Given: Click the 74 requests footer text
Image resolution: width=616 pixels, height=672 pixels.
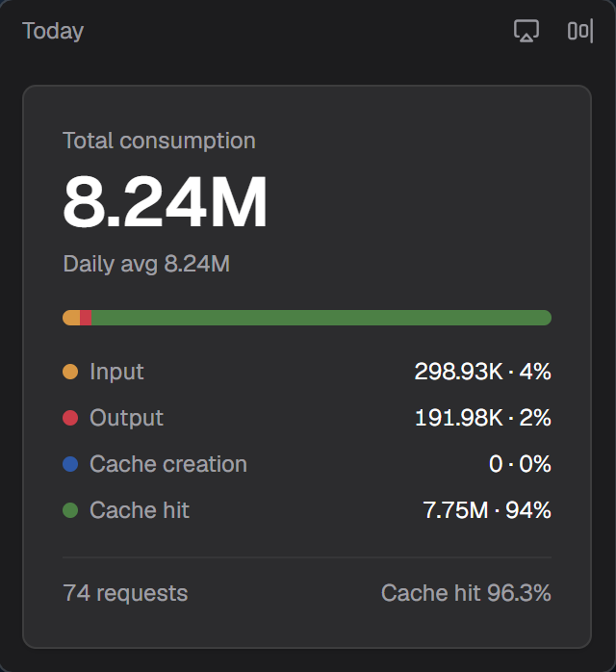Looking at the screenshot, I should coord(125,594).
